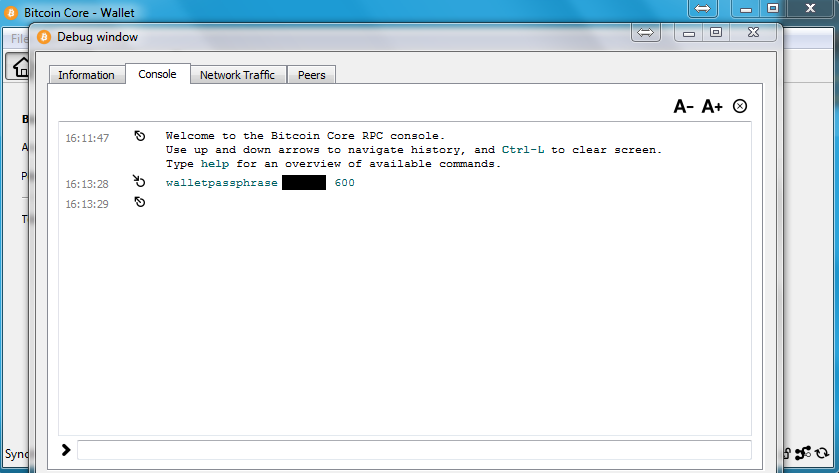Image resolution: width=839 pixels, height=473 pixels.
Task: Decrease console font size with A-
Action: (x=683, y=106)
